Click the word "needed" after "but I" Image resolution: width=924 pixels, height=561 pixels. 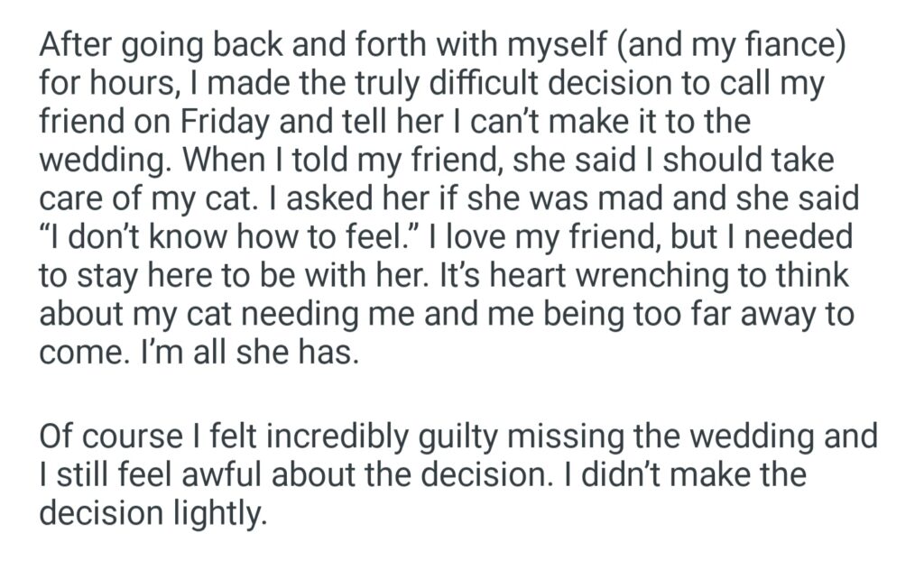click(x=806, y=237)
